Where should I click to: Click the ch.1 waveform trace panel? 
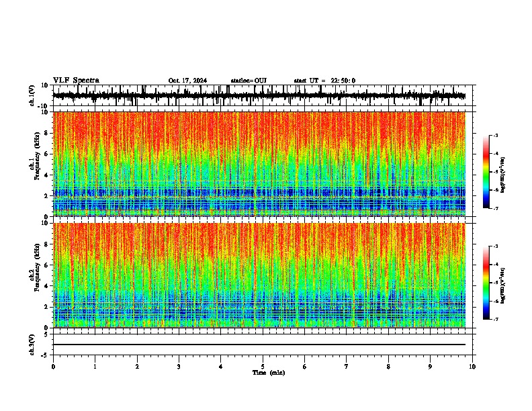(263, 95)
